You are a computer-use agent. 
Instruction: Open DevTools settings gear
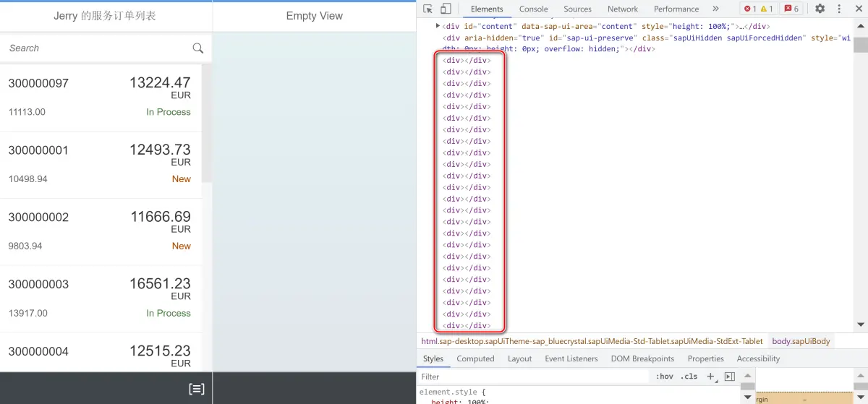point(820,9)
